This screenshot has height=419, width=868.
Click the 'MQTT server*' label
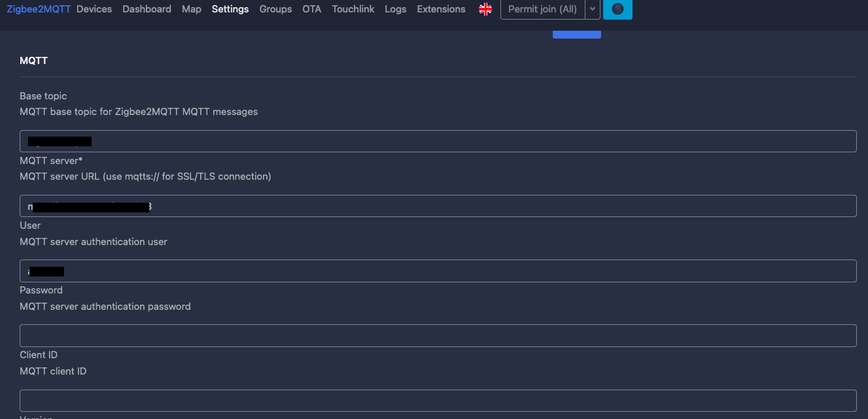[51, 161]
